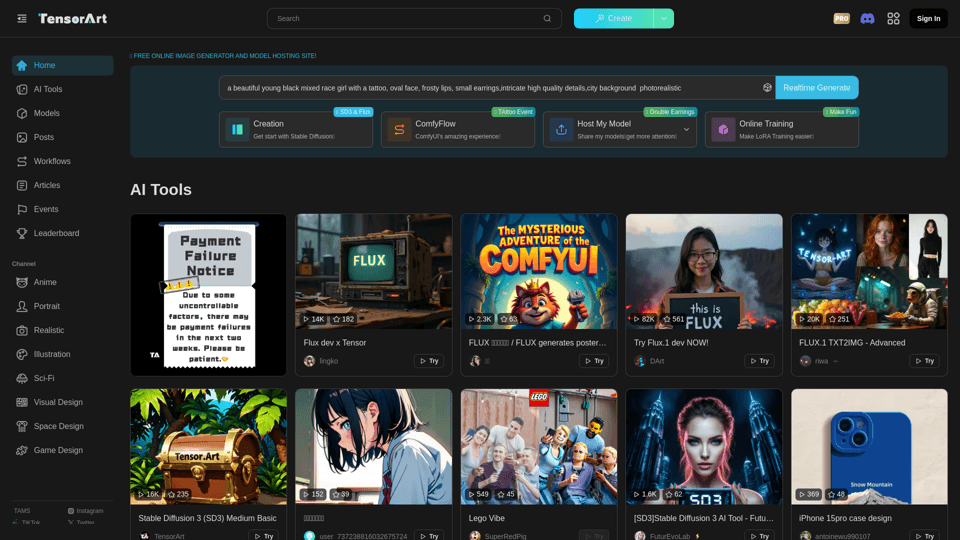The image size is (960, 540).
Task: Click the Sci-Fi channel icon
Action: 22,378
